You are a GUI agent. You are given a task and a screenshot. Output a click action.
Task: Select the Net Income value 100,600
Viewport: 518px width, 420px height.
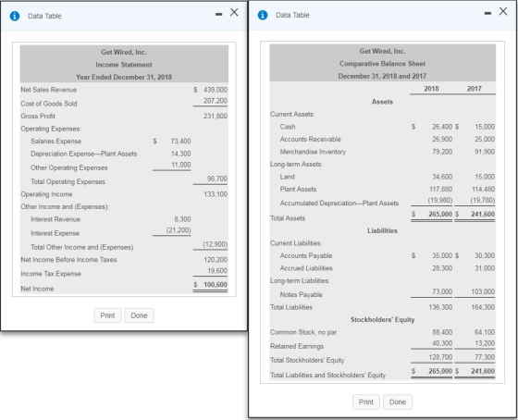[216, 285]
